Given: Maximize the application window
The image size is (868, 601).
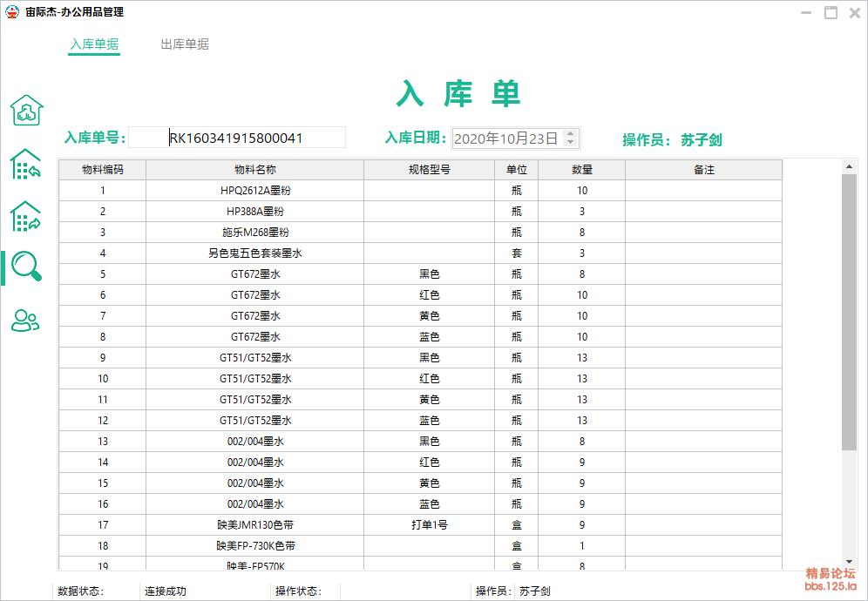Looking at the screenshot, I should pos(831,12).
